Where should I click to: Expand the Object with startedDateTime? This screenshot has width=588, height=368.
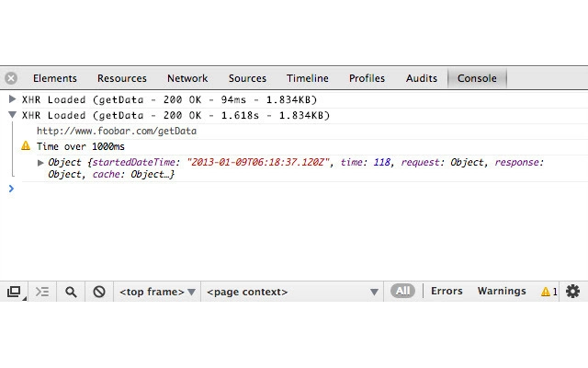40,163
